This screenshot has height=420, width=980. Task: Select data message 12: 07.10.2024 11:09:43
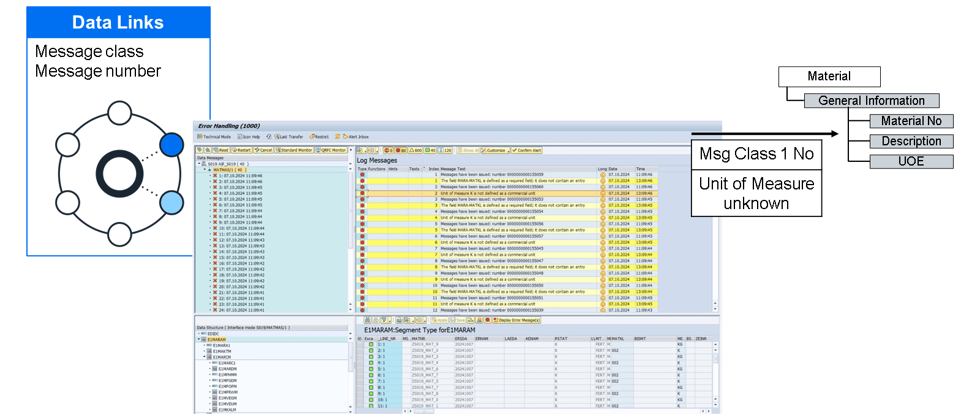[241, 240]
